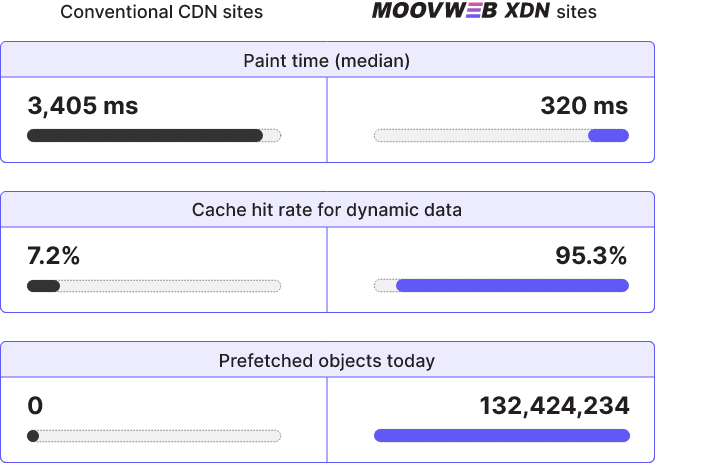Click the purple 320 ms progress bar
The image size is (712, 463).
pos(608,135)
